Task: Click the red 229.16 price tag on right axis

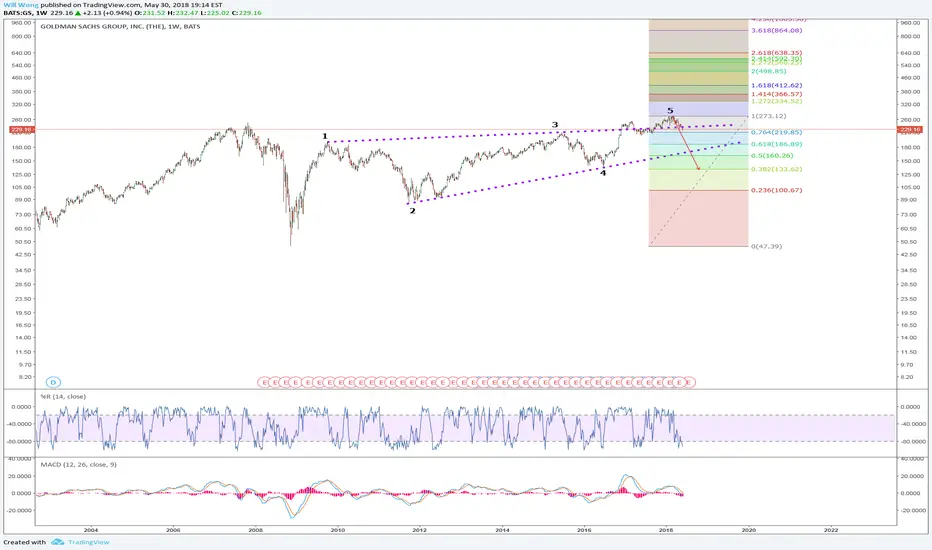Action: coord(909,129)
